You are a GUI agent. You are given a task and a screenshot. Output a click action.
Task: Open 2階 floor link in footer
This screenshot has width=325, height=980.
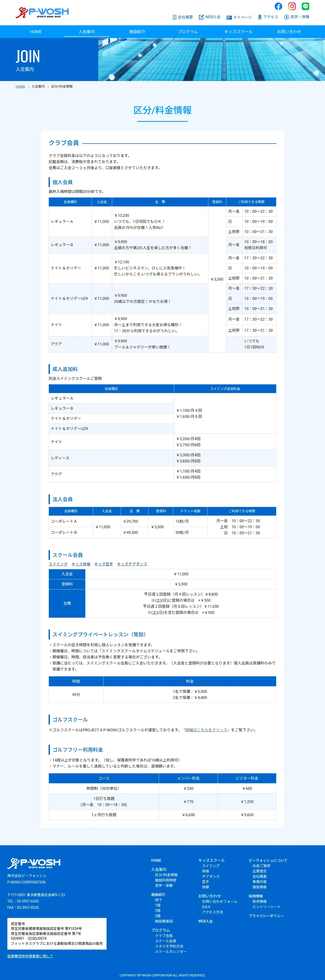pyautogui.click(x=158, y=910)
